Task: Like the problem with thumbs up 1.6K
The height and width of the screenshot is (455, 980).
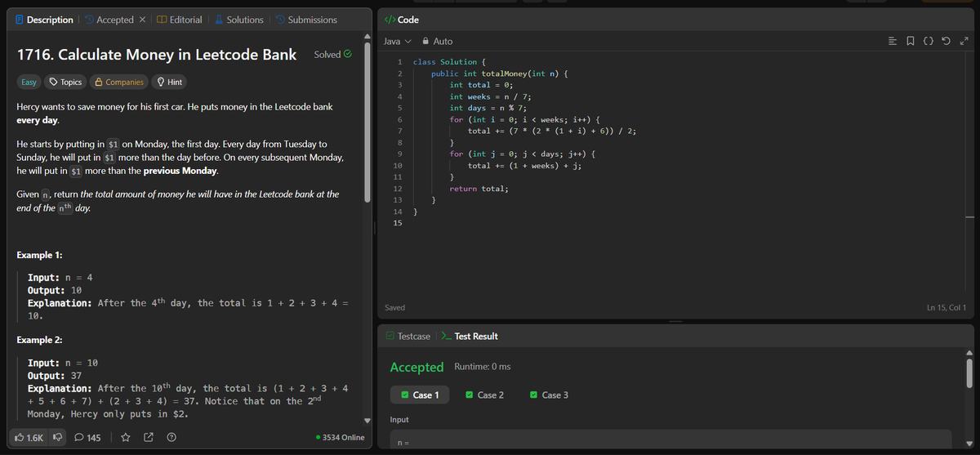Action: pos(29,438)
